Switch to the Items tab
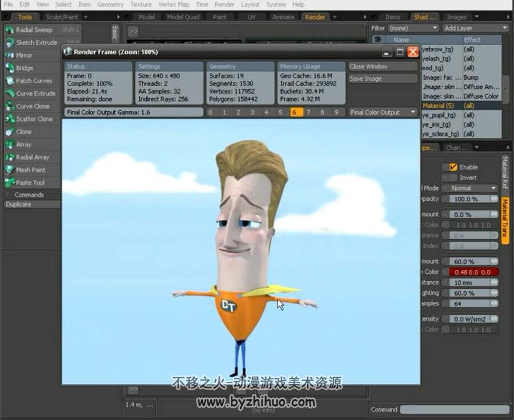This screenshot has height=420, width=514. click(393, 17)
